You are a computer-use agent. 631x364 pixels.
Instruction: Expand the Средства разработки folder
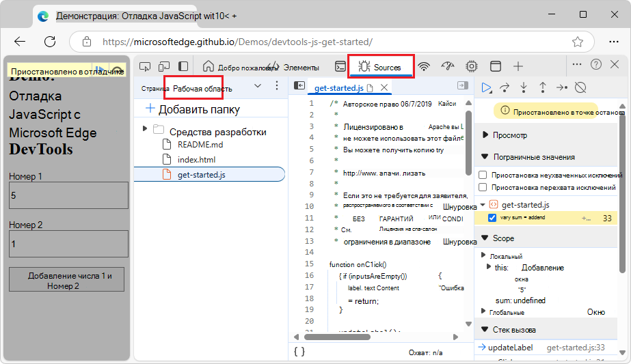click(x=145, y=128)
